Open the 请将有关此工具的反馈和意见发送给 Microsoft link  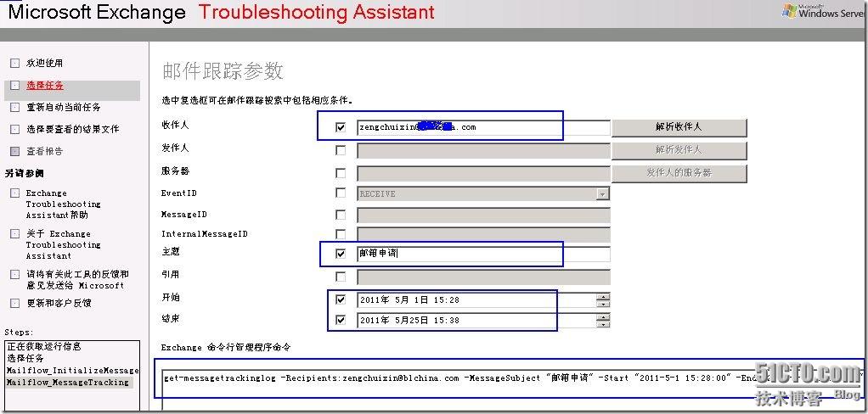[x=75, y=280]
